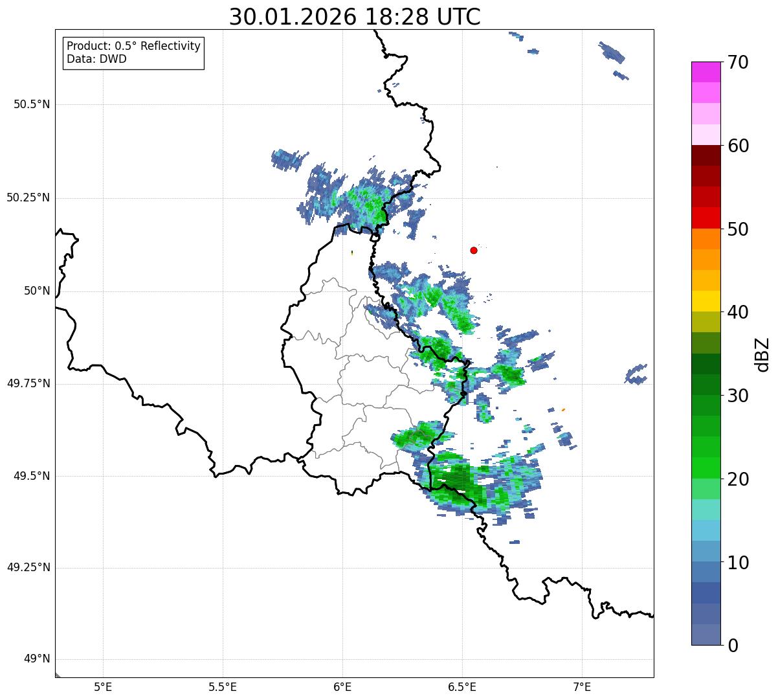Click the plot title '30.01.2026 18:28 UTC'
Viewport: 778px width, 700px height.
point(355,17)
